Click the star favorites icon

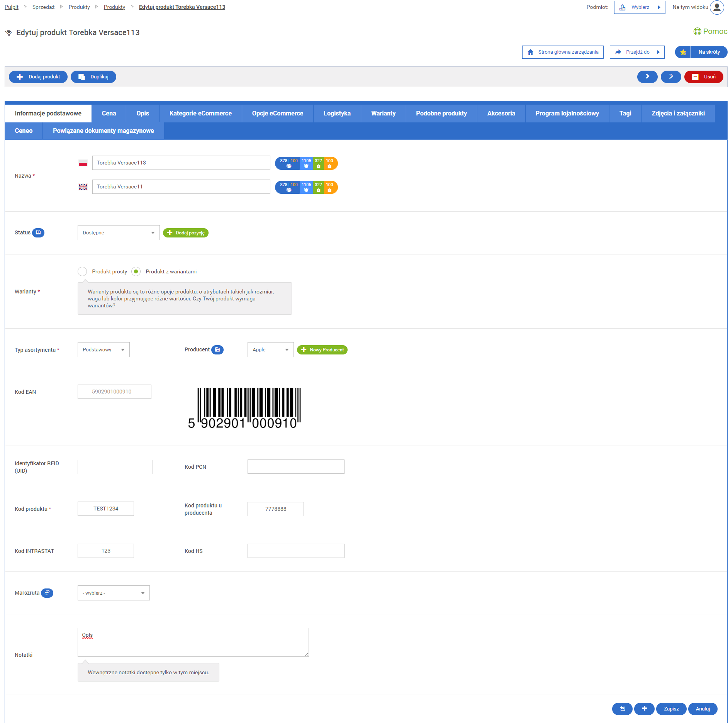pos(683,52)
